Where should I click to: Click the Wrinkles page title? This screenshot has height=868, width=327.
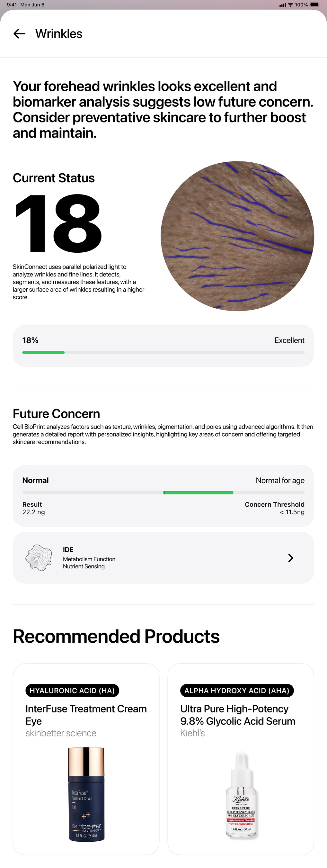click(58, 34)
